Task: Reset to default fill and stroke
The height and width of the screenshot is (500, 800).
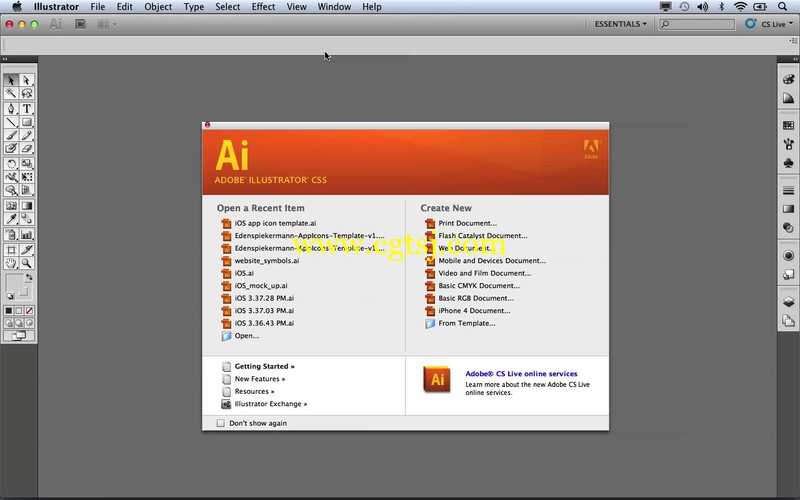Action: point(10,296)
